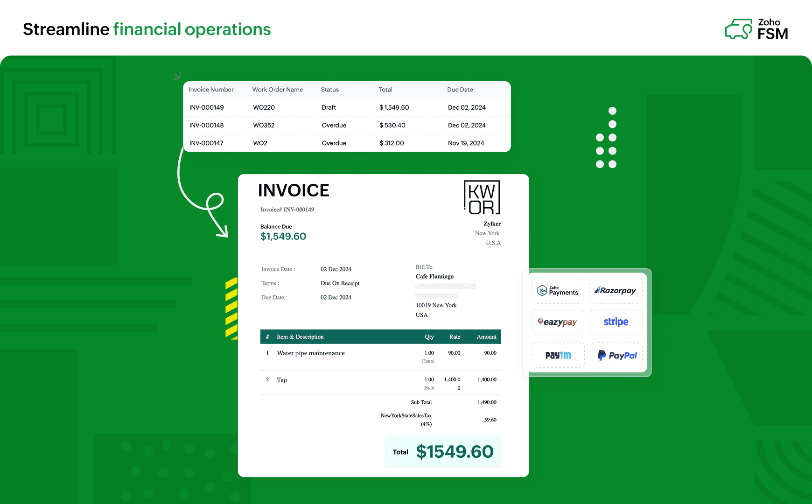The height and width of the screenshot is (504, 812).
Task: Select the Invoice Number column header
Action: coord(211,90)
